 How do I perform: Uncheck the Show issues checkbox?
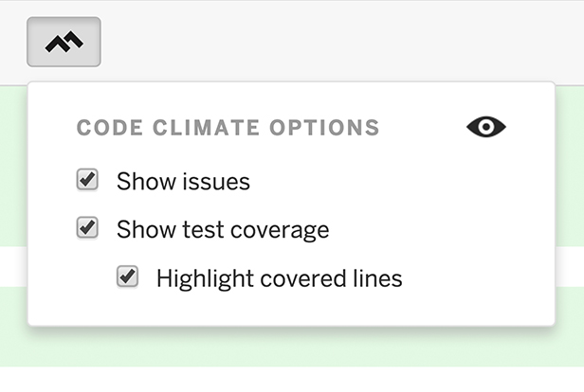(87, 180)
